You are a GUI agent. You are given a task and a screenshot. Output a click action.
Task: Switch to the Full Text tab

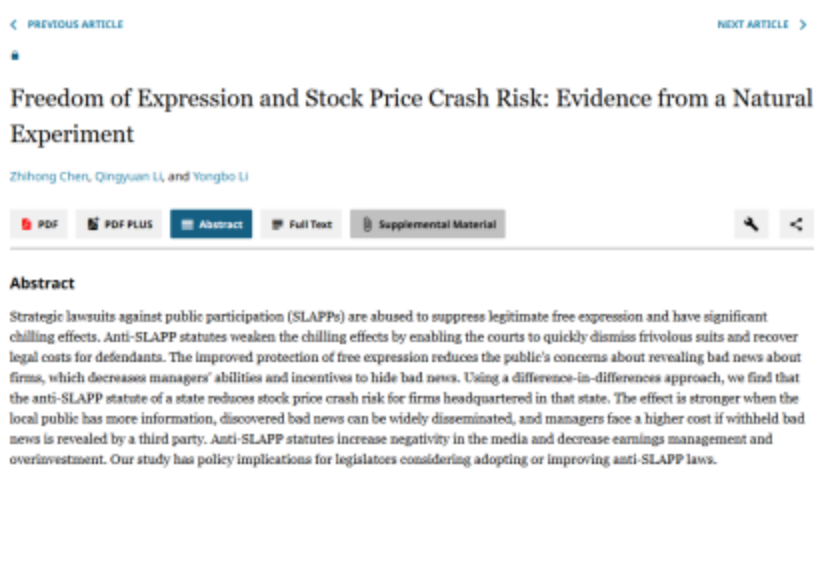point(302,225)
